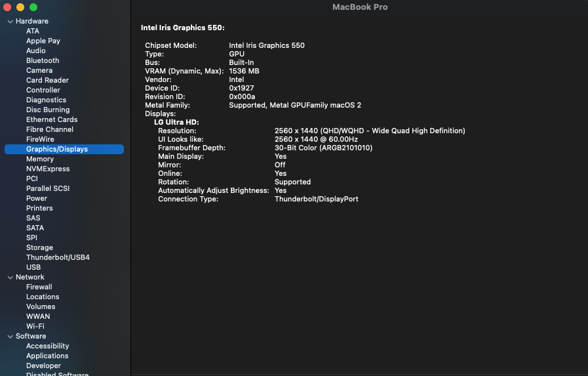
Task: Click the Network category label
Action: pos(30,277)
